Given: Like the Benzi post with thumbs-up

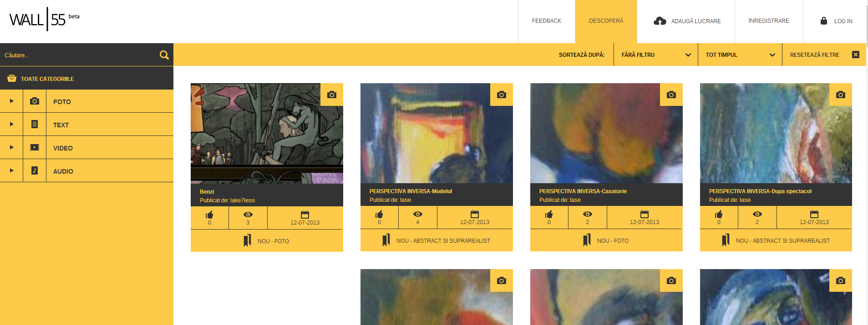Looking at the screenshot, I should 209,215.
